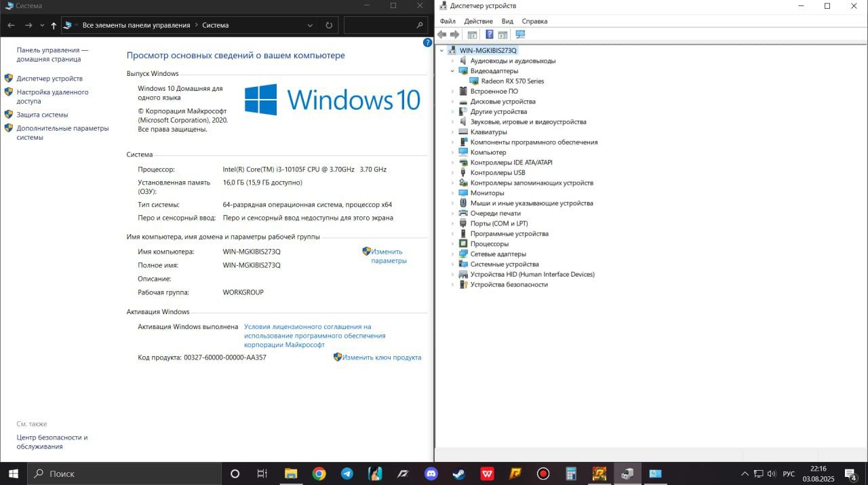
Task: Click Изменить ключ продукта link
Action: click(382, 357)
